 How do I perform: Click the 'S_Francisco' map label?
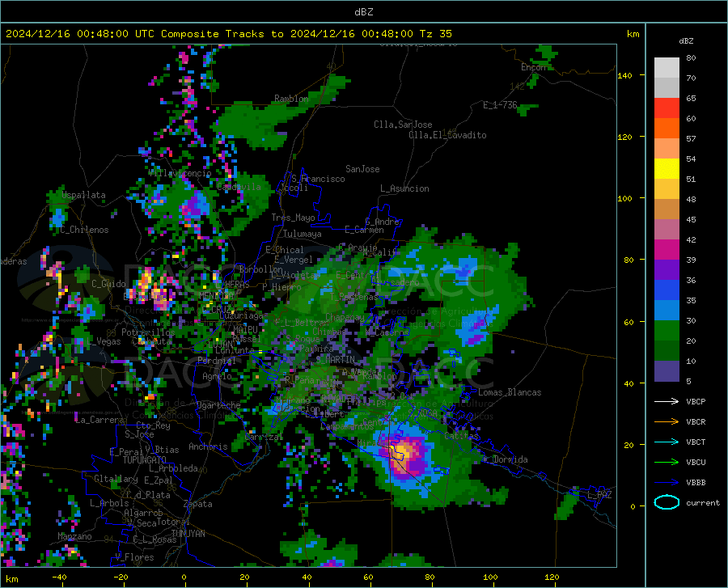318,179
